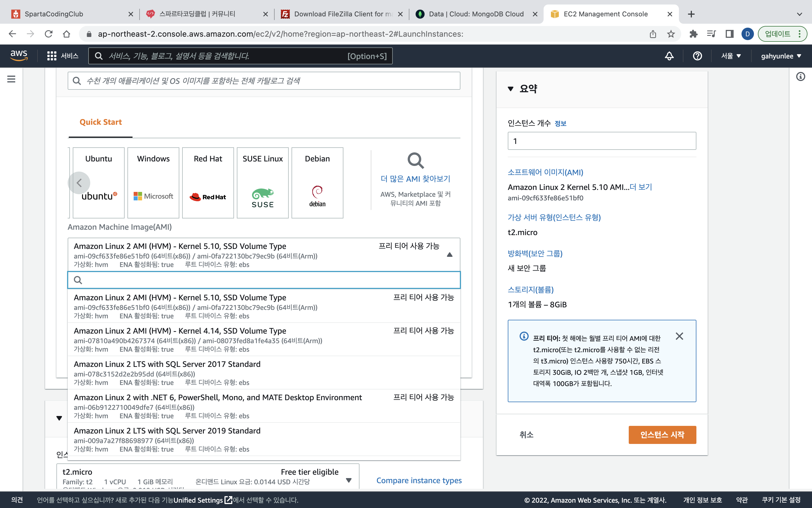This screenshot has height=508, width=812.
Task: Select the SUSE Linux AMI tile
Action: point(263,183)
